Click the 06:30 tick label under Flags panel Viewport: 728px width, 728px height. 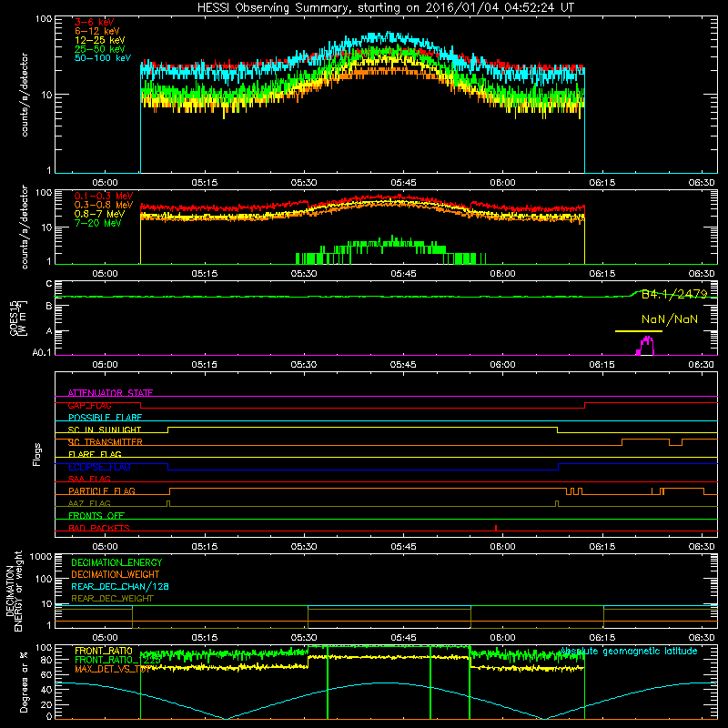[702, 547]
